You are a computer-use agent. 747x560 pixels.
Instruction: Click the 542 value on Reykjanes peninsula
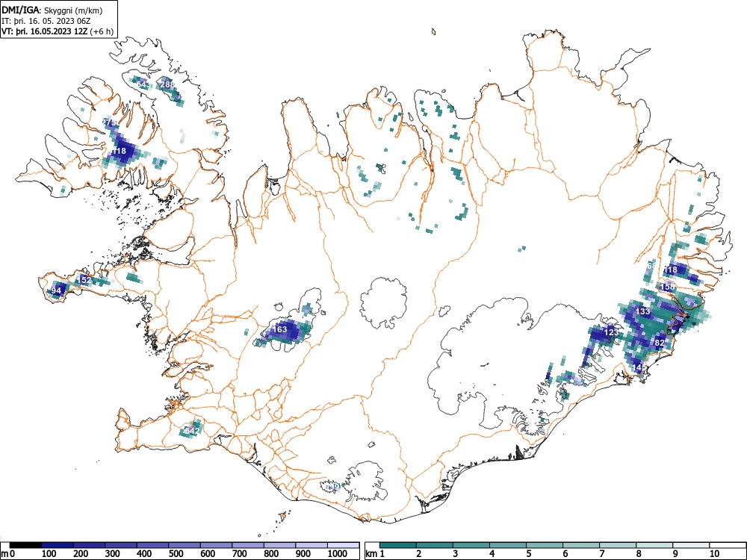pyautogui.click(x=191, y=431)
